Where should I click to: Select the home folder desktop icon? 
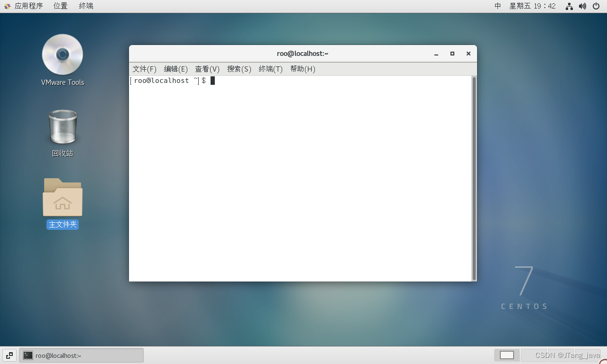[x=63, y=197]
